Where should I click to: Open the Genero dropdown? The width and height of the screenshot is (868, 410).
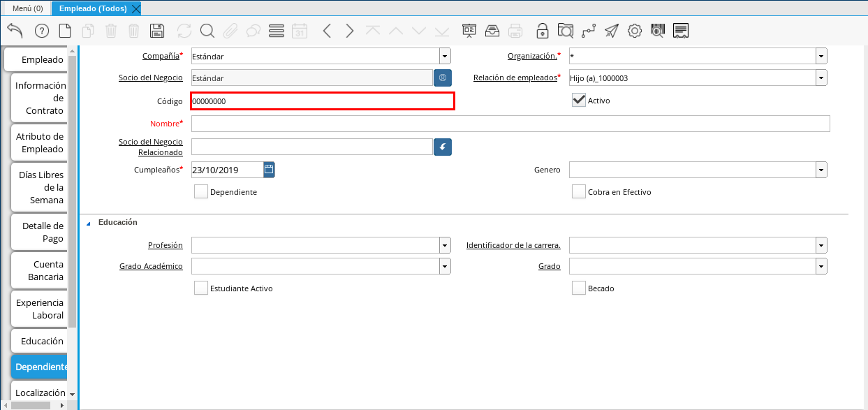tap(821, 170)
